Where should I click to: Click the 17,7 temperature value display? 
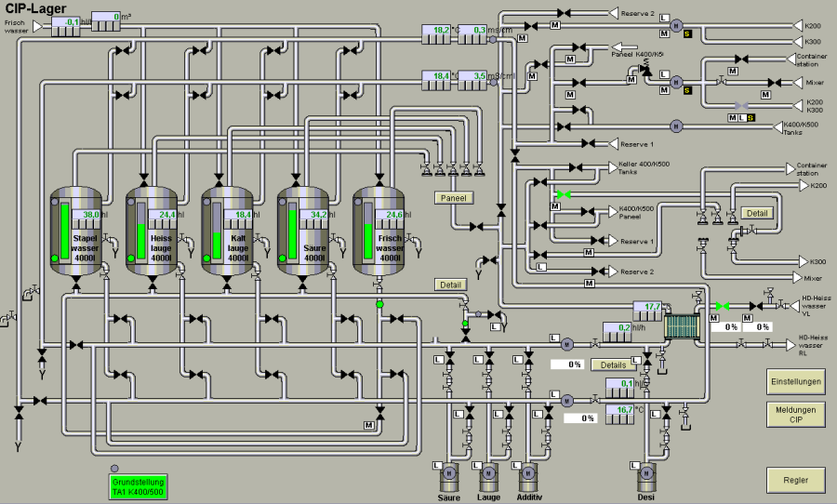(650, 306)
